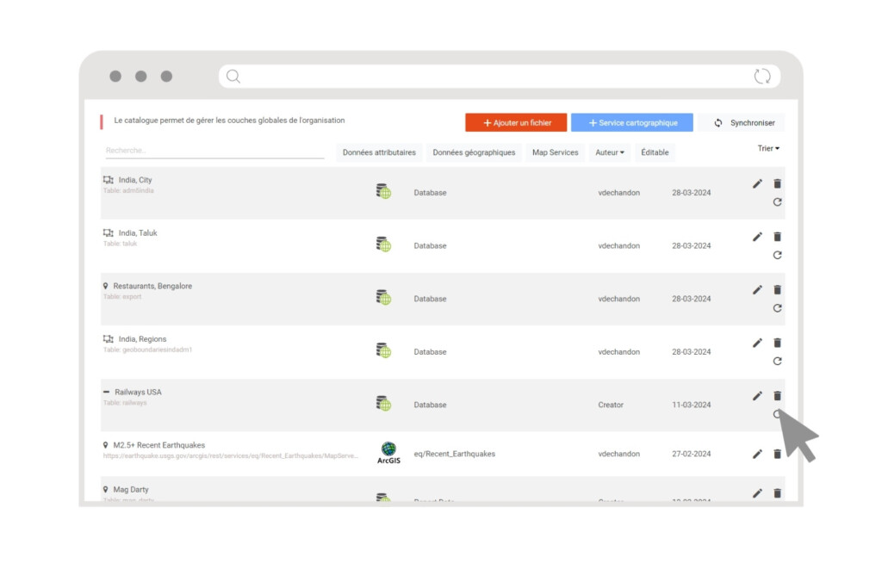Click the ArcGIS icon on earthquakes row
The width and height of the screenshot is (882, 588).
coord(388,453)
